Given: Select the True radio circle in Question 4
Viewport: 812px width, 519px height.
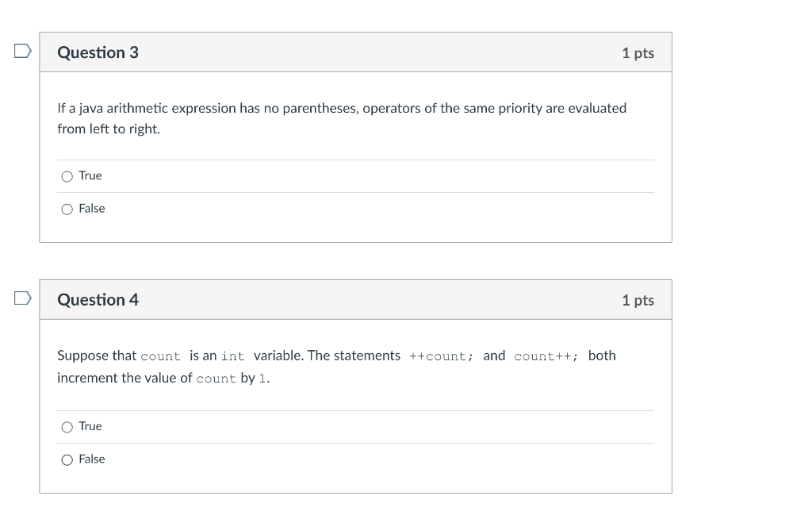Looking at the screenshot, I should (x=67, y=427).
